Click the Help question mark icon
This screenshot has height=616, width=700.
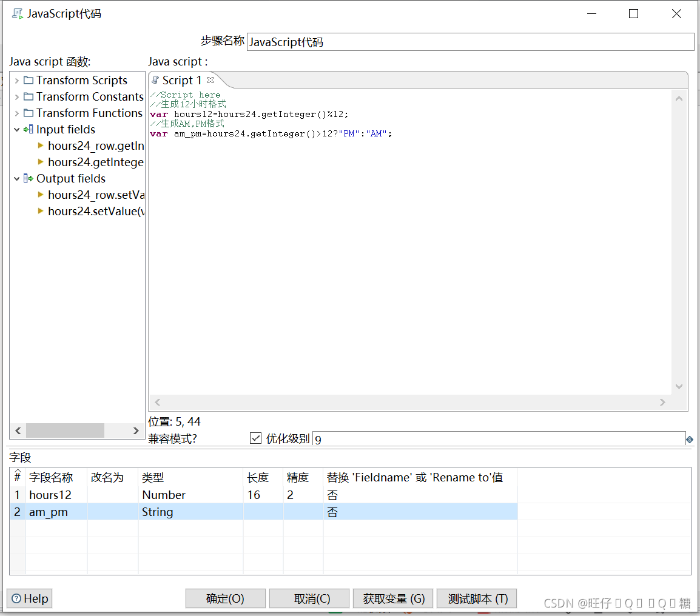point(16,598)
